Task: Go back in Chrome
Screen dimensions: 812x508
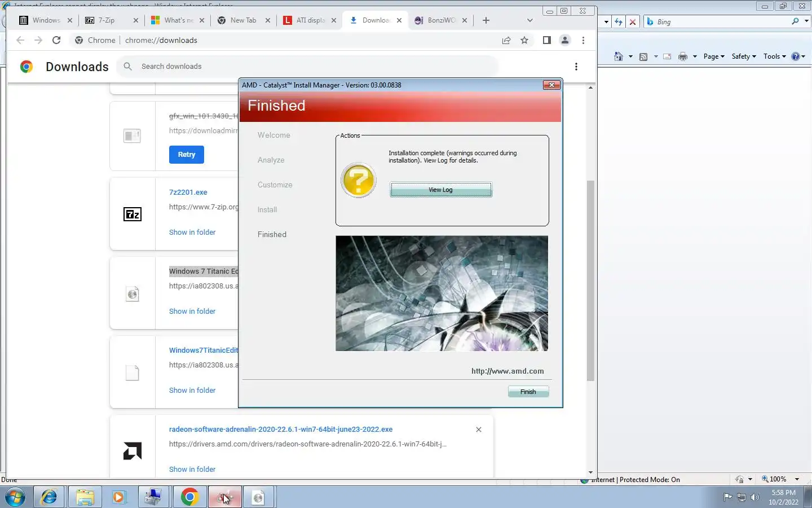Action: pos(20,40)
